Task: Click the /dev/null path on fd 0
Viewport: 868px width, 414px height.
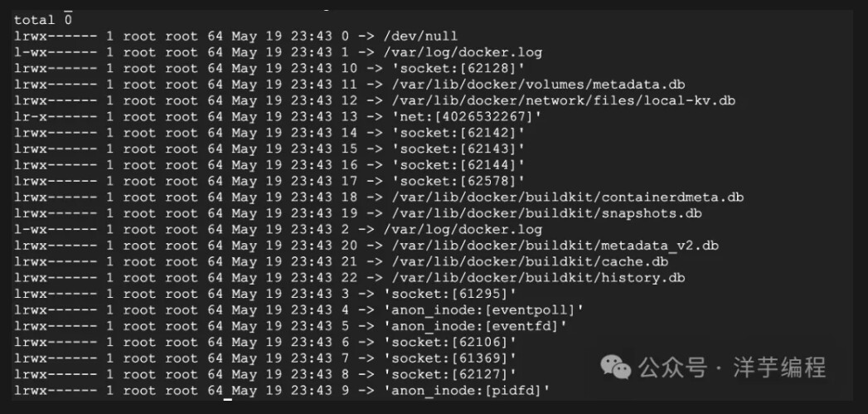Action: coord(420,37)
